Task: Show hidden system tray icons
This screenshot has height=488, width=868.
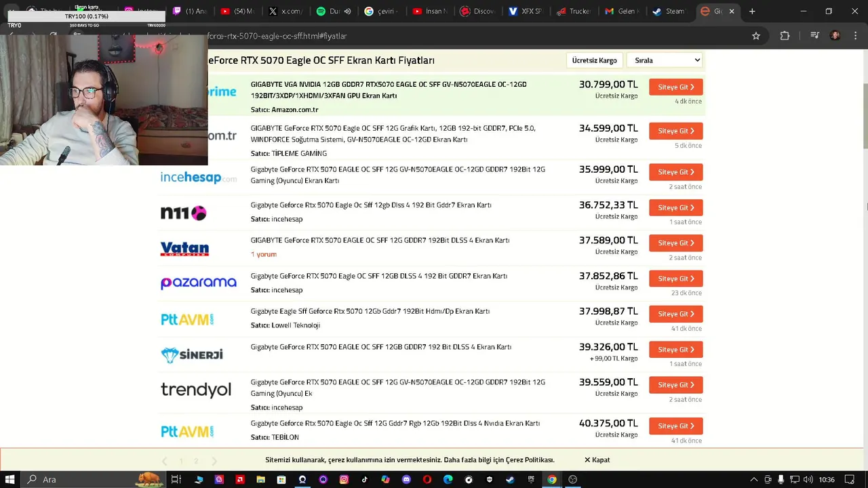Action: coord(753,479)
